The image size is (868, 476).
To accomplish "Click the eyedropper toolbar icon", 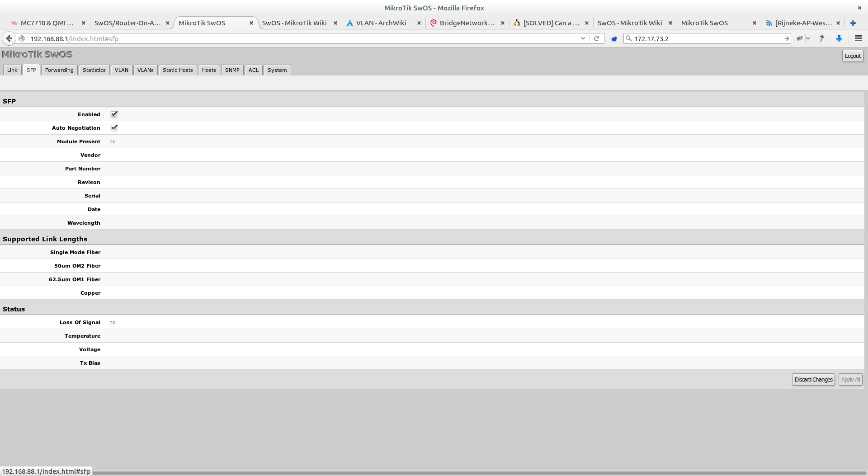I will [x=821, y=38].
